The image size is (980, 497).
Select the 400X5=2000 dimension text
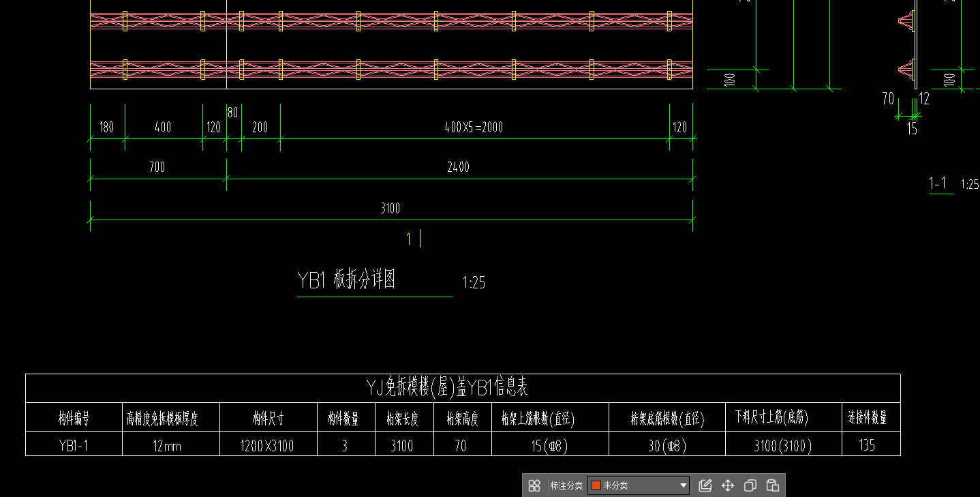tap(474, 127)
